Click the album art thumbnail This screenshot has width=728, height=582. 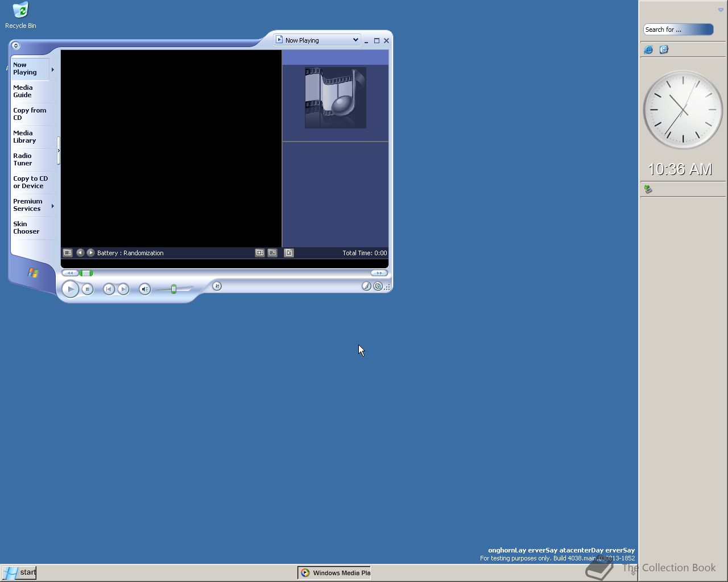(x=336, y=98)
